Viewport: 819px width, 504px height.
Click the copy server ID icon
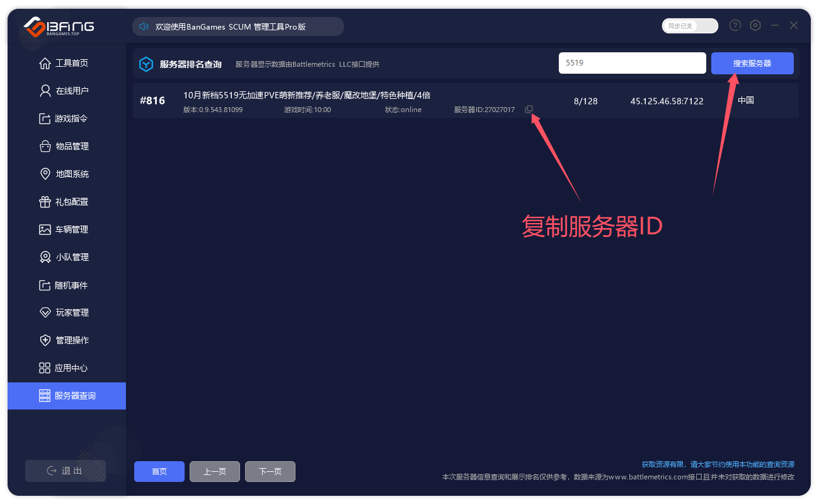point(529,110)
